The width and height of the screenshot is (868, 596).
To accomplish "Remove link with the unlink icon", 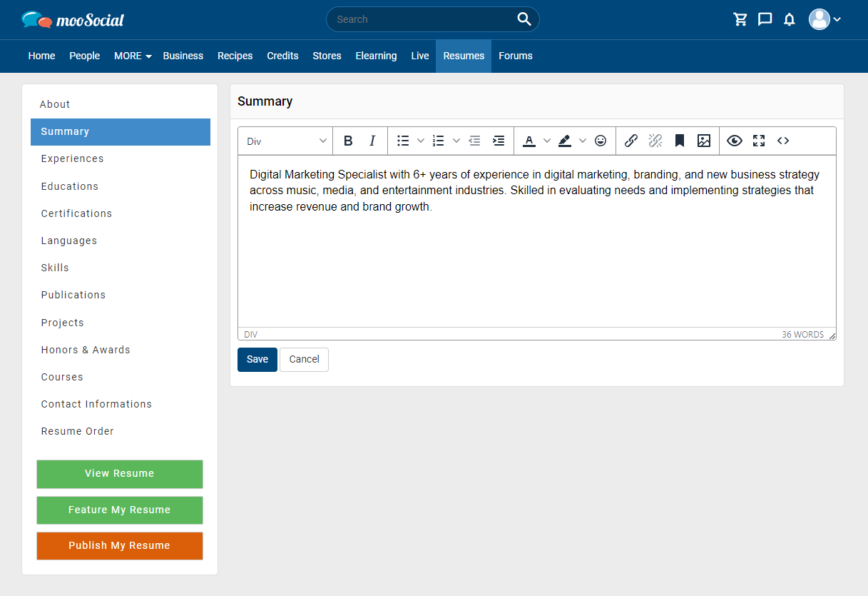I will (x=655, y=141).
